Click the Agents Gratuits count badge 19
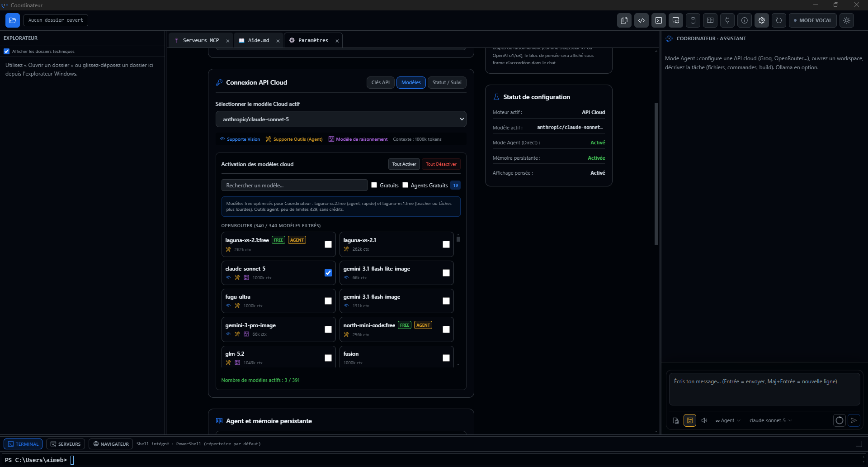Screen dimensions: 868x467 pos(456,185)
